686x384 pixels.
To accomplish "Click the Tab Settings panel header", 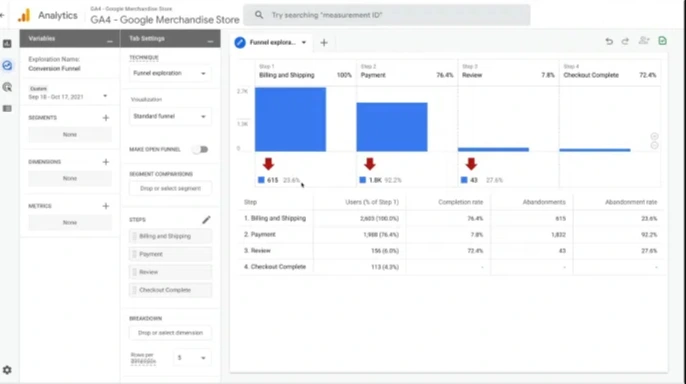I will click(170, 38).
